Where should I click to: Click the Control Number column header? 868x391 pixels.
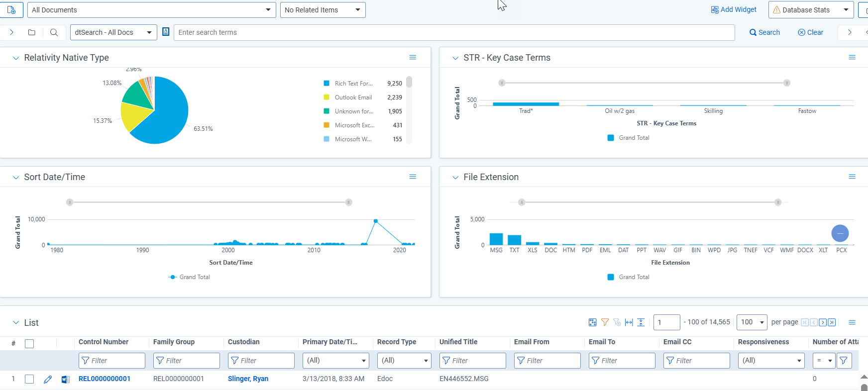pos(104,342)
